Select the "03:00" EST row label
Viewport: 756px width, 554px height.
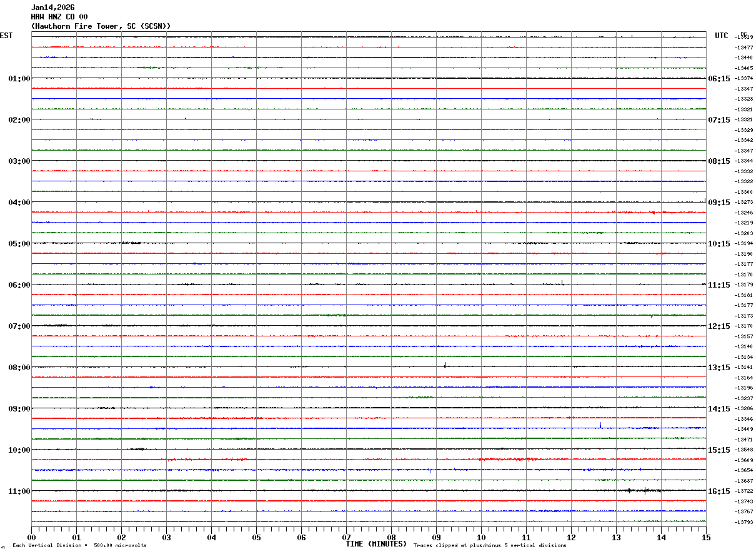(x=19, y=161)
